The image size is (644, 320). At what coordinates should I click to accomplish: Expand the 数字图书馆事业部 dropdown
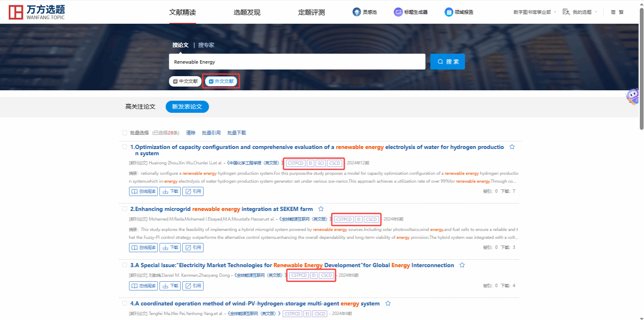pyautogui.click(x=534, y=12)
